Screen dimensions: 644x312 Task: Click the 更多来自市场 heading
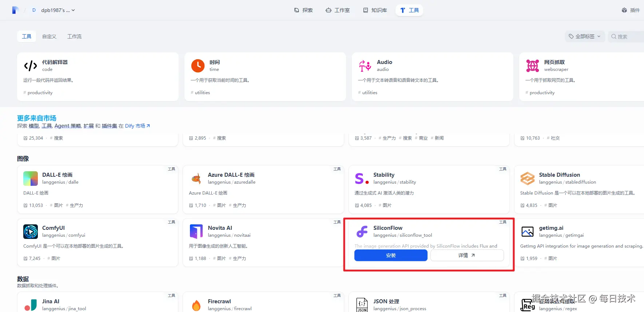coord(37,118)
